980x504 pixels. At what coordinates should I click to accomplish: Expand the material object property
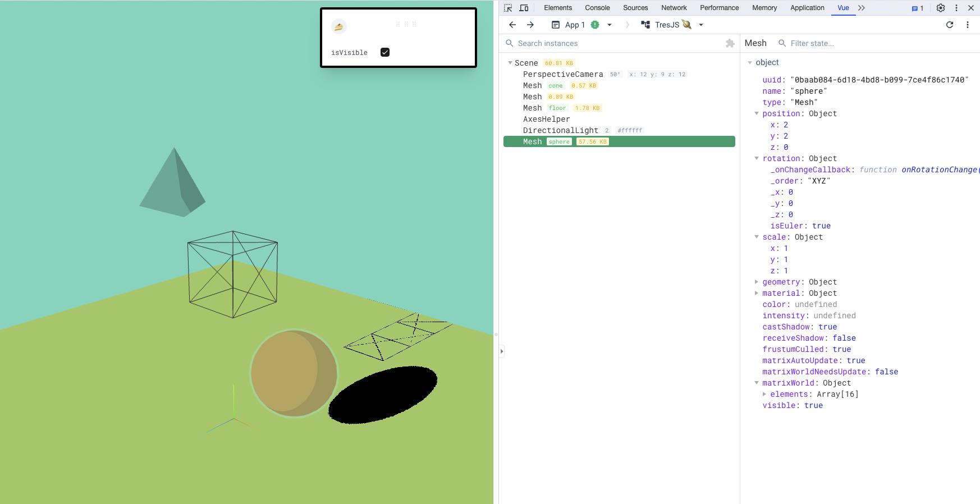[757, 293]
